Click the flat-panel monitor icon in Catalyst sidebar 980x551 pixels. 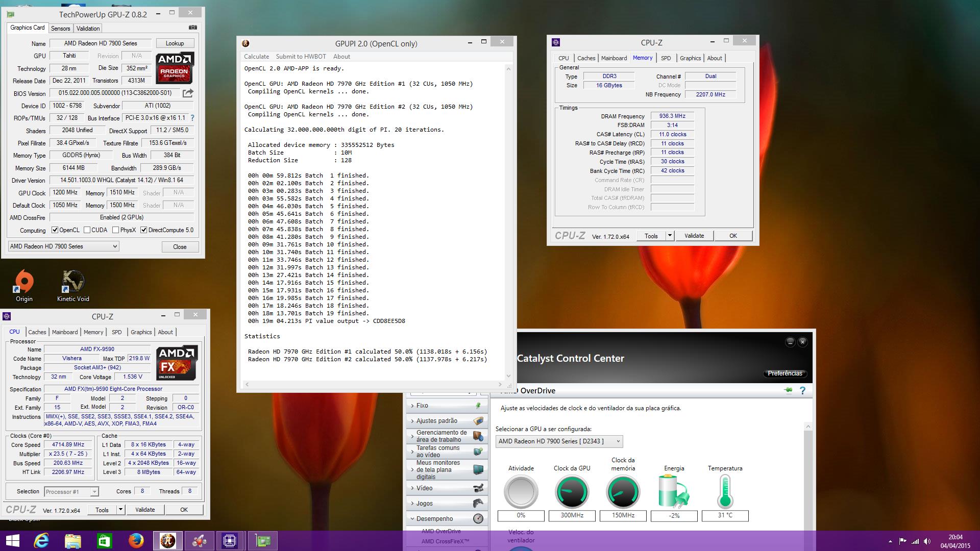pyautogui.click(x=478, y=469)
